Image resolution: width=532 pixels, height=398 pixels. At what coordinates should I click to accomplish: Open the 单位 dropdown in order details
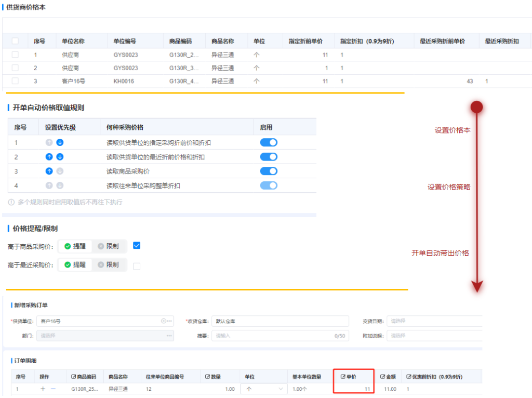pos(263,389)
